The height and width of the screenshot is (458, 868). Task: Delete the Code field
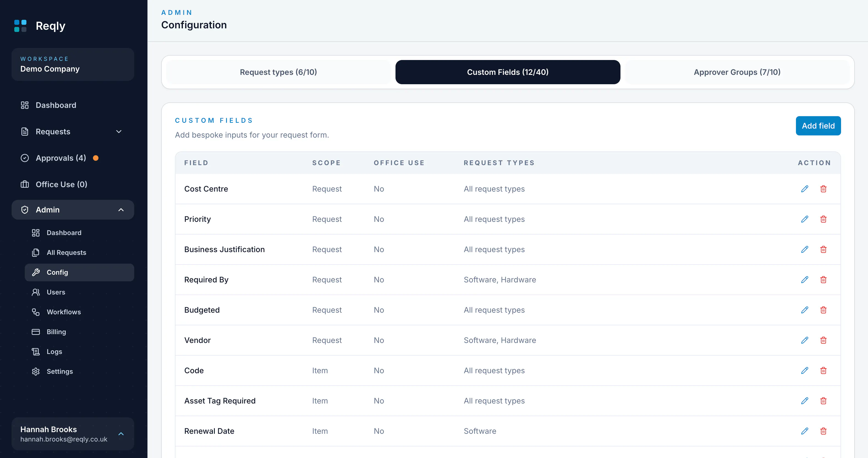[823, 371]
